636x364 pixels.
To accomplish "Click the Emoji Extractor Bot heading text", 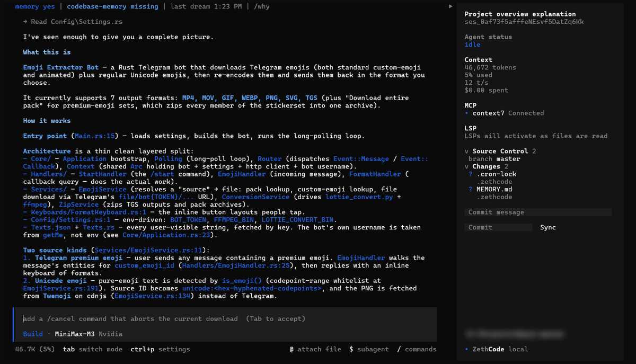I will tap(61, 68).
